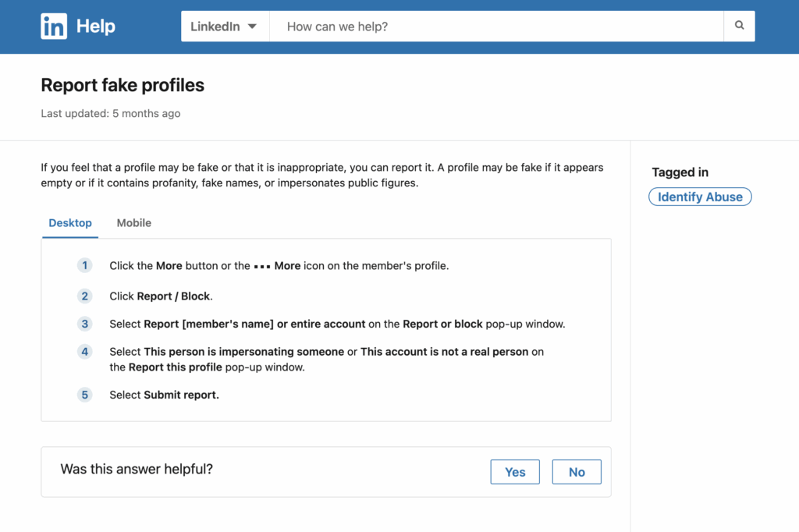Click step number 2 badge
The image size is (799, 532).
(84, 296)
